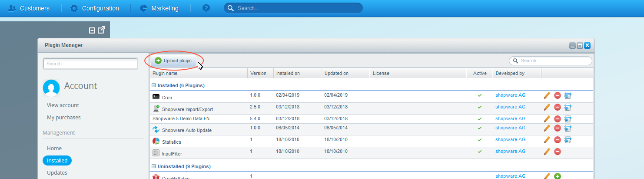Reinstall the Cron plugin

568,96
